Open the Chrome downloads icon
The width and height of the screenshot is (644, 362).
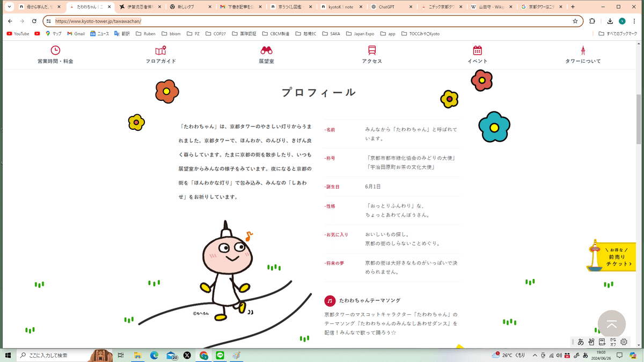[610, 21]
